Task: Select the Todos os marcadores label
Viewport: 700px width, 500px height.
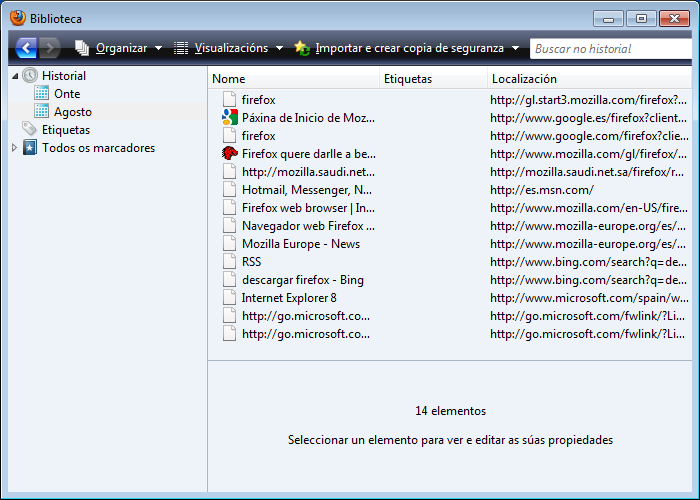Action: click(x=98, y=148)
